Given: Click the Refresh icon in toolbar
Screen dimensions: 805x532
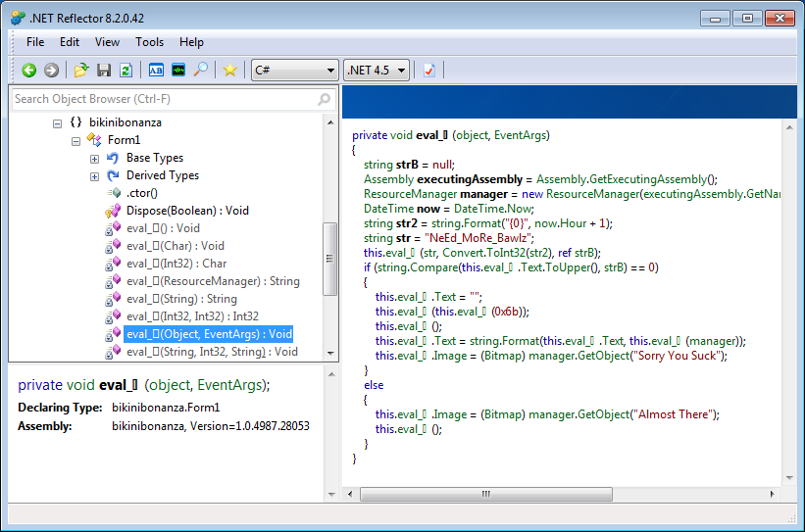Looking at the screenshot, I should point(126,71).
